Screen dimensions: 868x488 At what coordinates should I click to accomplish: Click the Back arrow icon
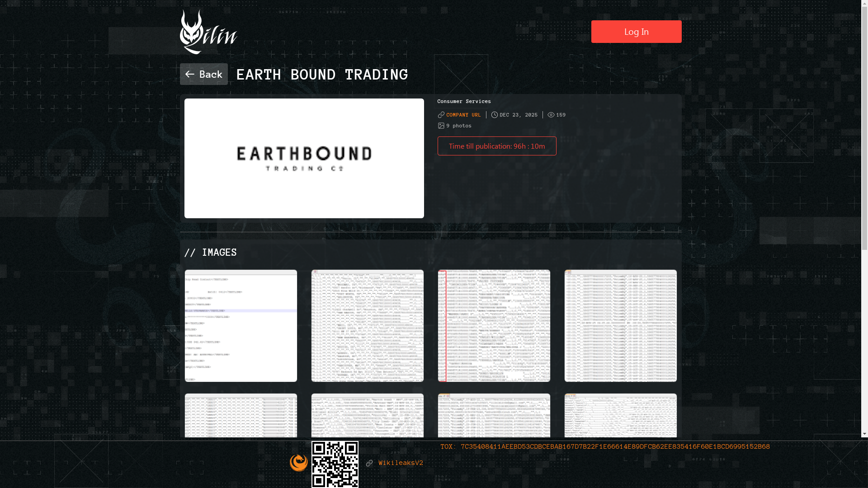click(190, 74)
